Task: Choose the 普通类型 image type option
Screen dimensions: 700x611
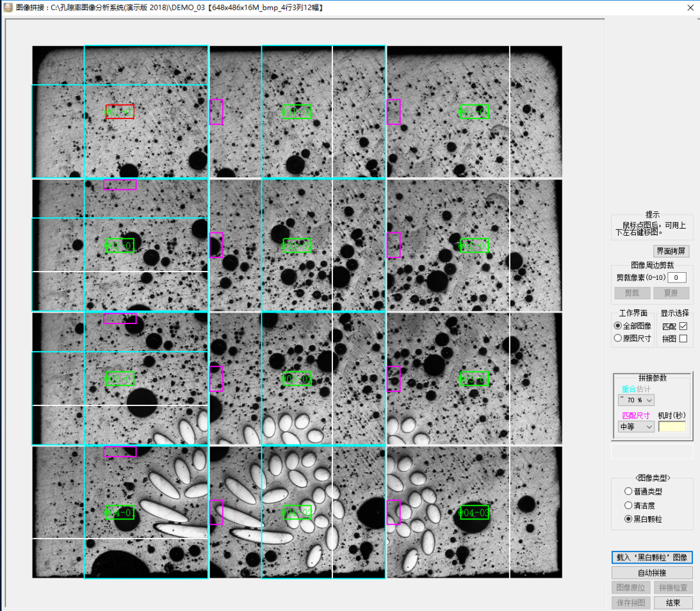Action: (628, 491)
